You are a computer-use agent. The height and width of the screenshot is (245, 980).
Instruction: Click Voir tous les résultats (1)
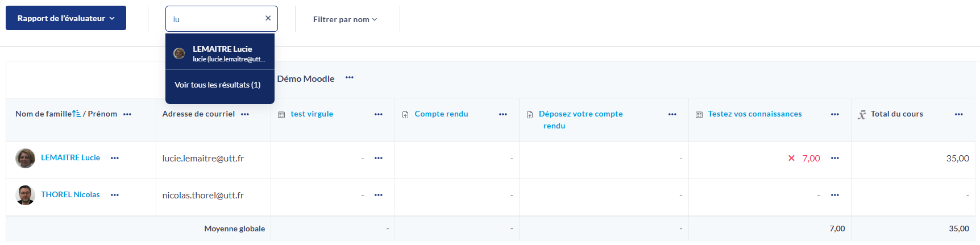point(218,85)
